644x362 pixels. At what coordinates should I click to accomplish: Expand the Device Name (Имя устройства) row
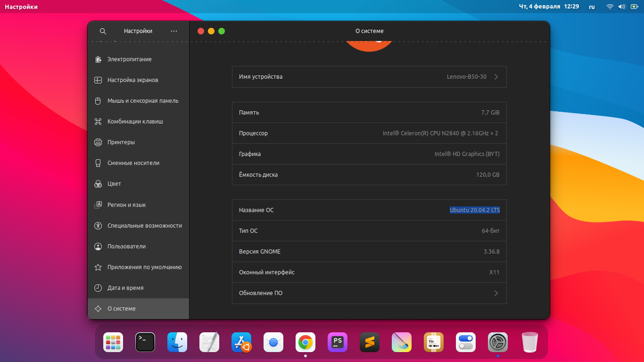point(369,77)
